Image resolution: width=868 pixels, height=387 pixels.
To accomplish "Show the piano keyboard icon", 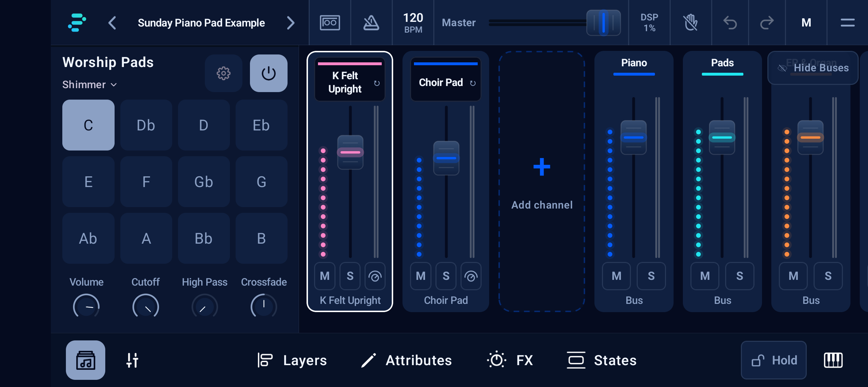I will point(833,360).
